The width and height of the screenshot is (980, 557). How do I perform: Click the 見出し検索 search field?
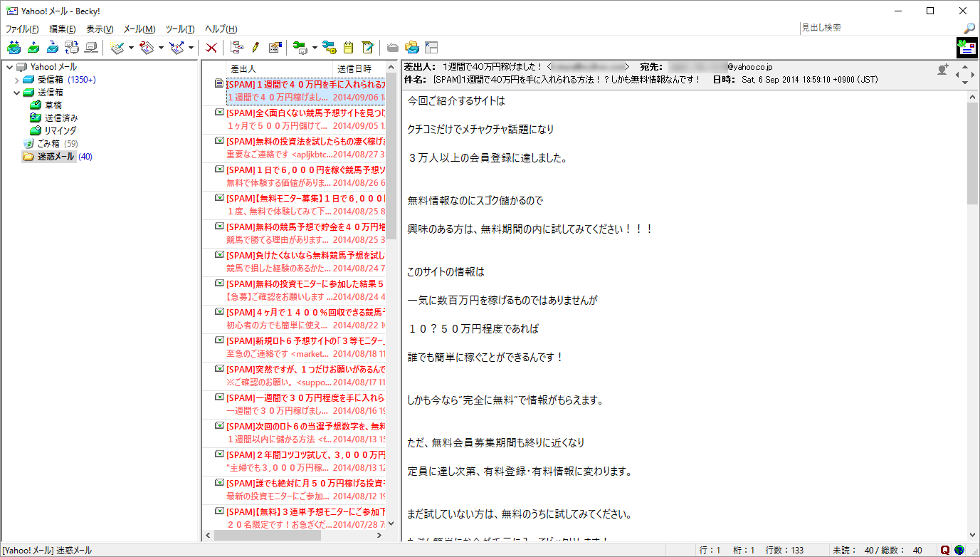click(880, 28)
